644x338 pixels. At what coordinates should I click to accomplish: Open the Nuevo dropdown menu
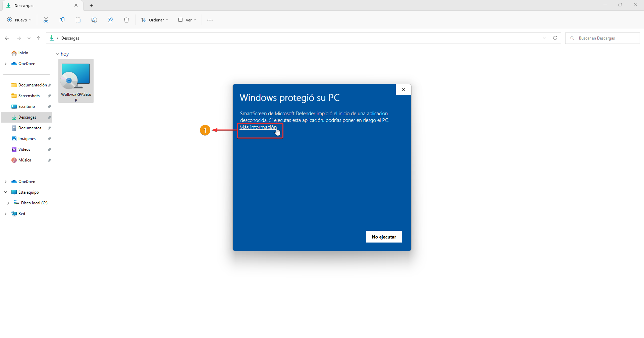(x=19, y=20)
